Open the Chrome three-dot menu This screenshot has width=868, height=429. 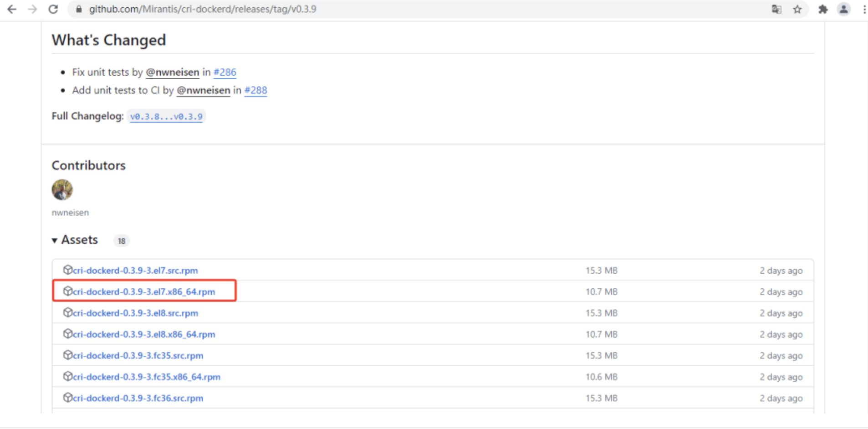tap(864, 9)
